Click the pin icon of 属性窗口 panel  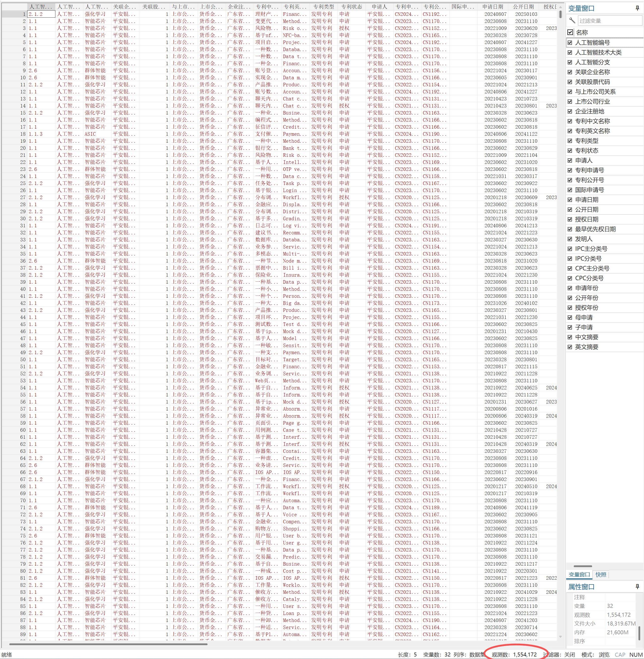click(x=637, y=587)
